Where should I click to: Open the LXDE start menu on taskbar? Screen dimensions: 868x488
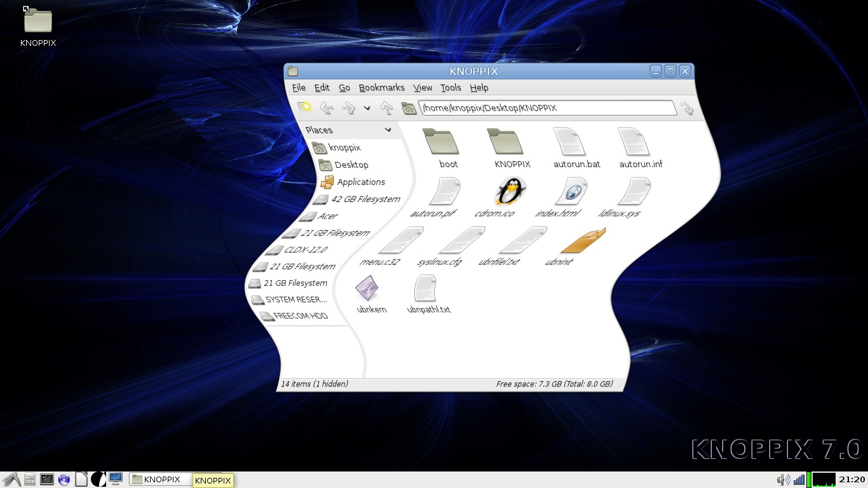[x=11, y=480]
